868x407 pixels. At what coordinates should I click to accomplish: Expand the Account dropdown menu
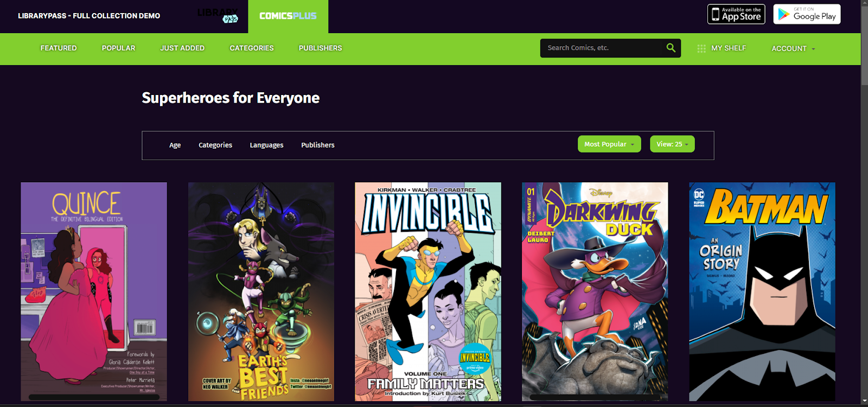(793, 48)
